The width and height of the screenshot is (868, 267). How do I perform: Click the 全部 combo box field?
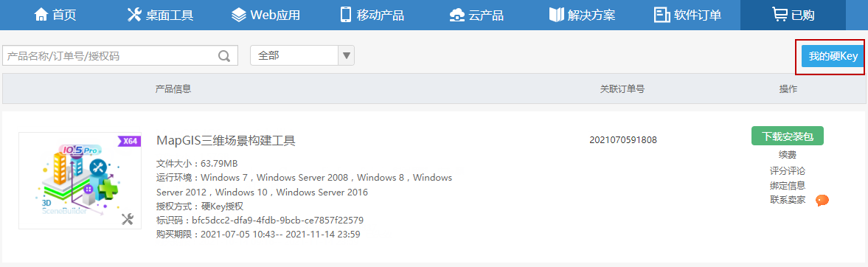click(x=302, y=55)
